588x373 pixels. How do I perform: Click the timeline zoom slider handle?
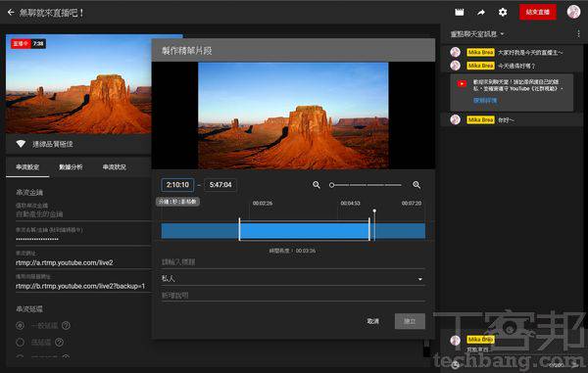coord(331,185)
